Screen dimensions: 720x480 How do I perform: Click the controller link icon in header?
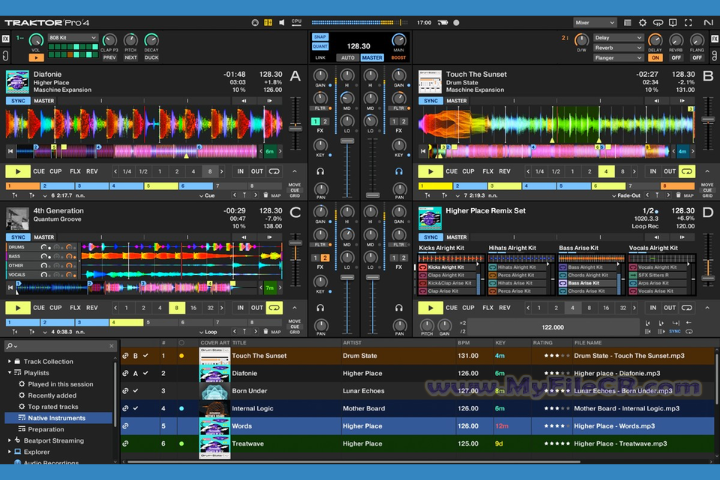point(658,23)
